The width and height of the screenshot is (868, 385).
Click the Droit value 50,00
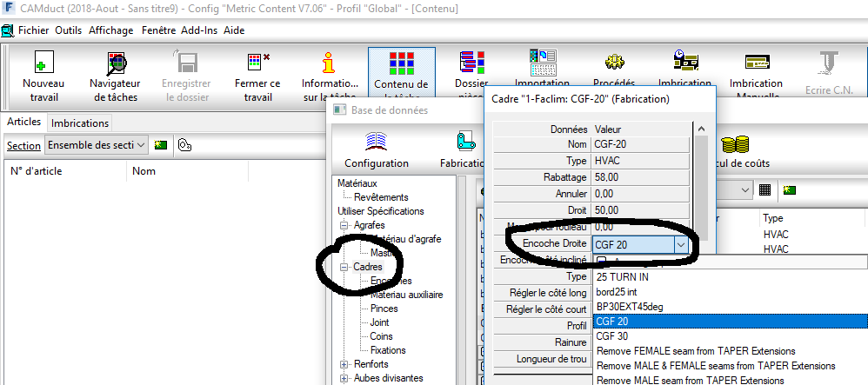coord(640,211)
